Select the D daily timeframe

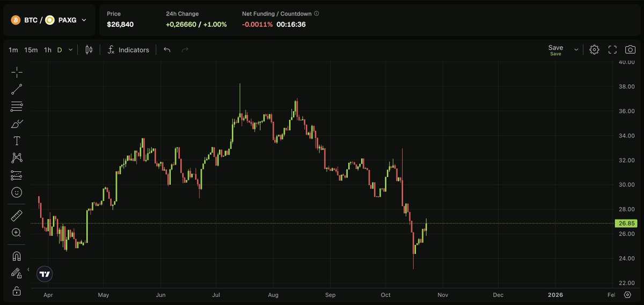[60, 50]
